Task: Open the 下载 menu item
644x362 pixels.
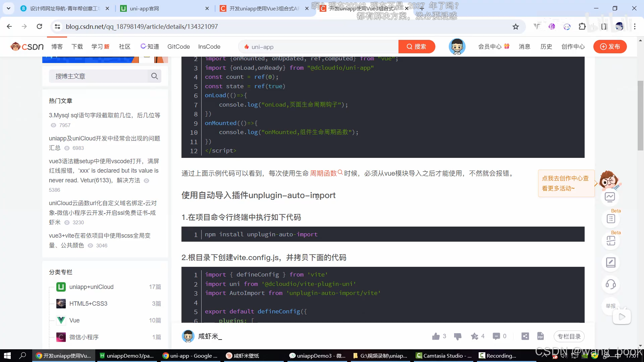Action: tap(77, 47)
